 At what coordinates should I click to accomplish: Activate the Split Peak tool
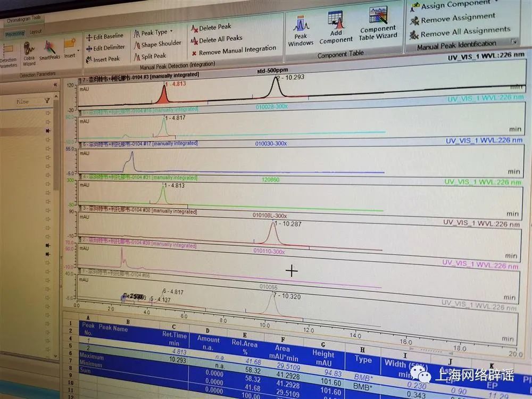[150, 57]
